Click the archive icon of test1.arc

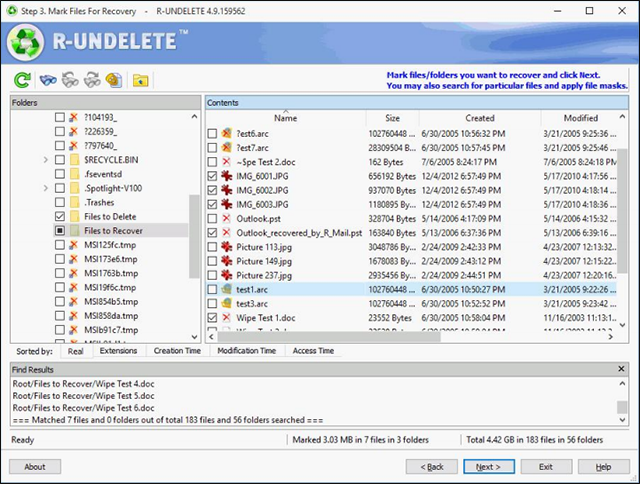point(227,289)
